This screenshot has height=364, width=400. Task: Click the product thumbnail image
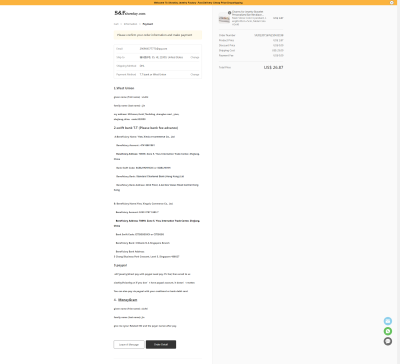pyautogui.click(x=224, y=18)
